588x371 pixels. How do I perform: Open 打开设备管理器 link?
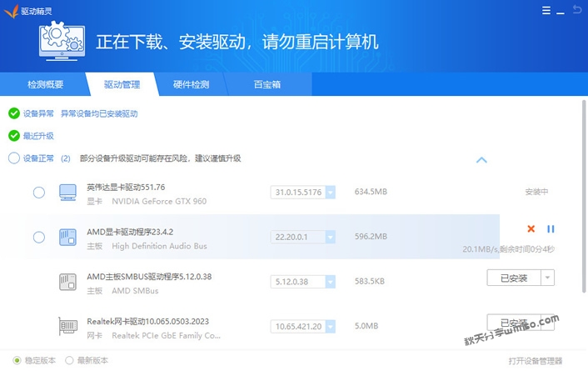[x=536, y=361]
